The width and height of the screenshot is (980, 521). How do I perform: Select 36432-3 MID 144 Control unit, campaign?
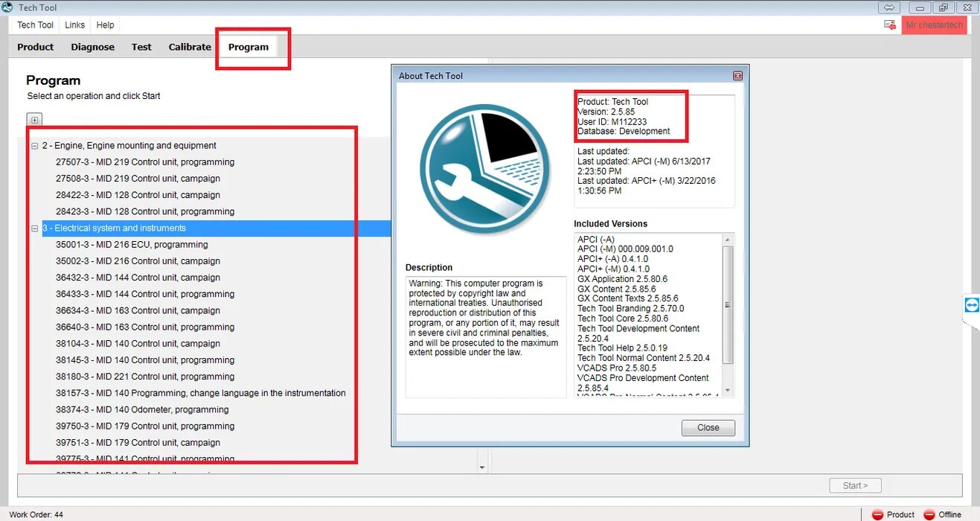tap(138, 278)
